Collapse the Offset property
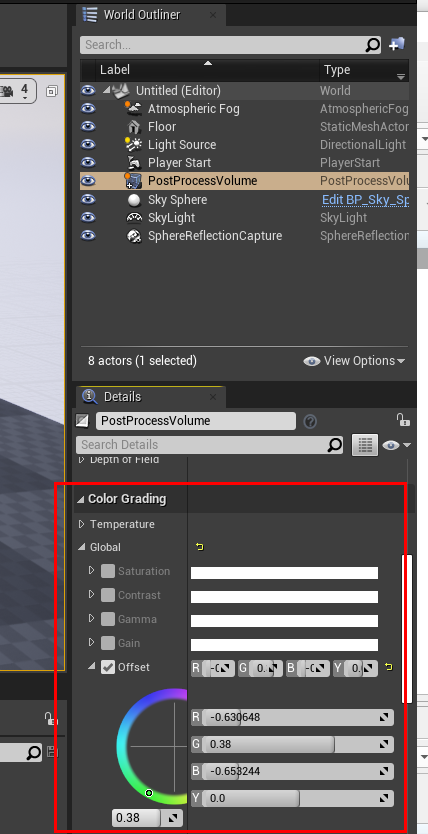 [91, 666]
